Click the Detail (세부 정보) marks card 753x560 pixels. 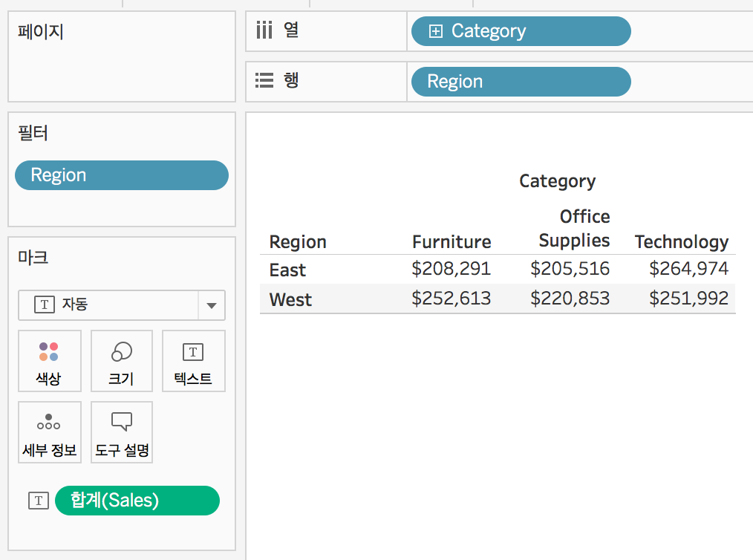[49, 432]
